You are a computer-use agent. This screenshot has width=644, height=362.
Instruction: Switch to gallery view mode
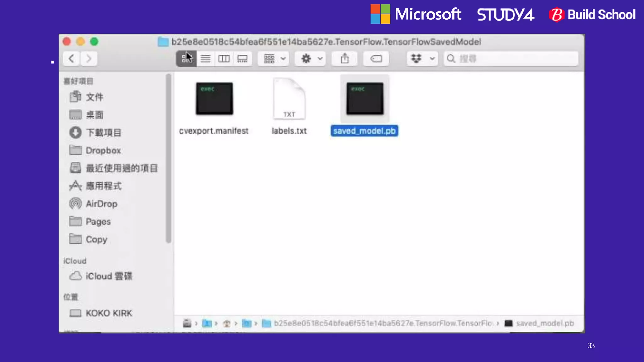[x=242, y=58]
